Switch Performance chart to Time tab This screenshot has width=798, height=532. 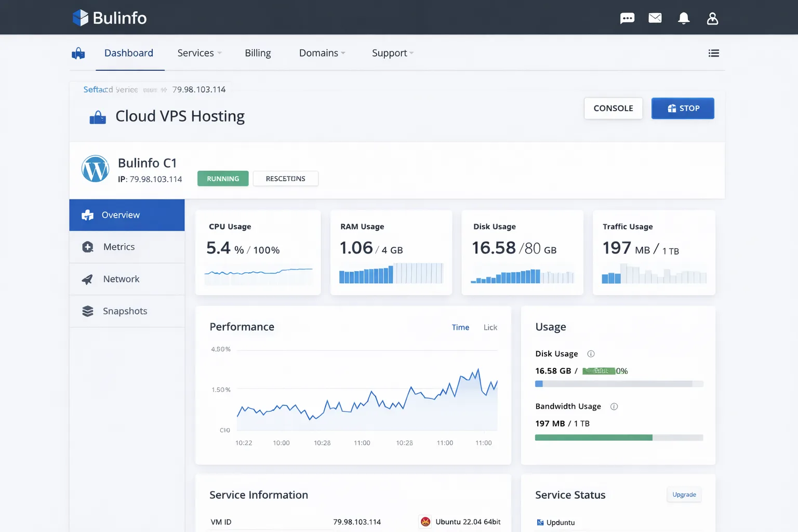(x=460, y=327)
